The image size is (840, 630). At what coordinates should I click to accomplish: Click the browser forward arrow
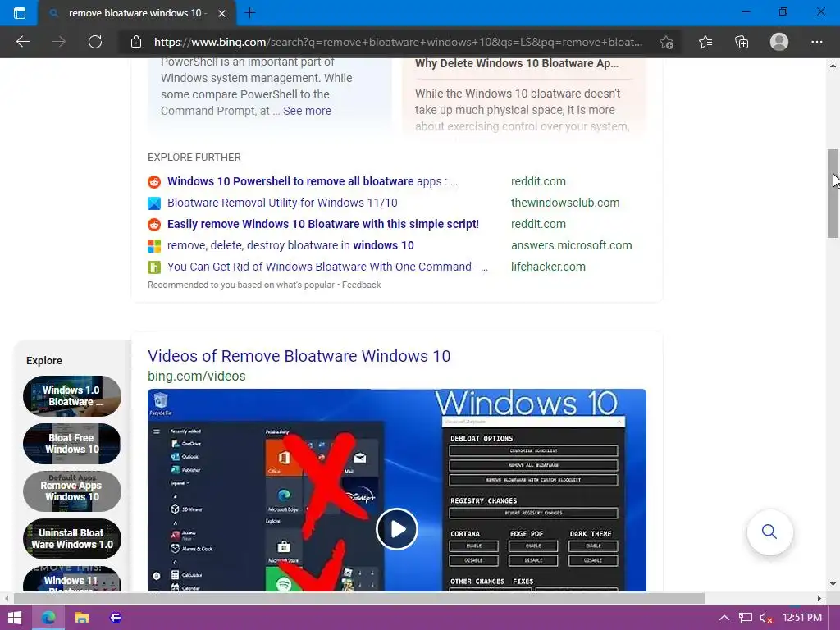(59, 42)
